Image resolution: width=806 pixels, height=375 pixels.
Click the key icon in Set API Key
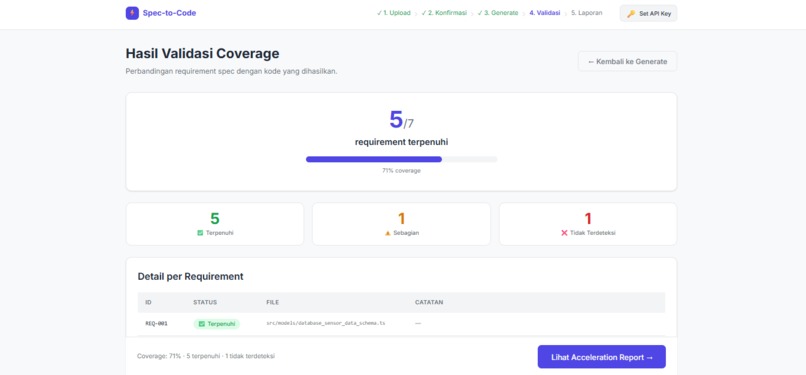click(631, 14)
